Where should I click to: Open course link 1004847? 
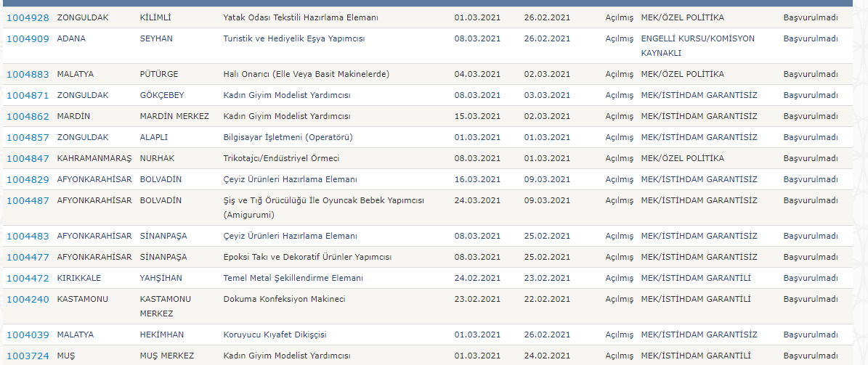click(x=28, y=158)
